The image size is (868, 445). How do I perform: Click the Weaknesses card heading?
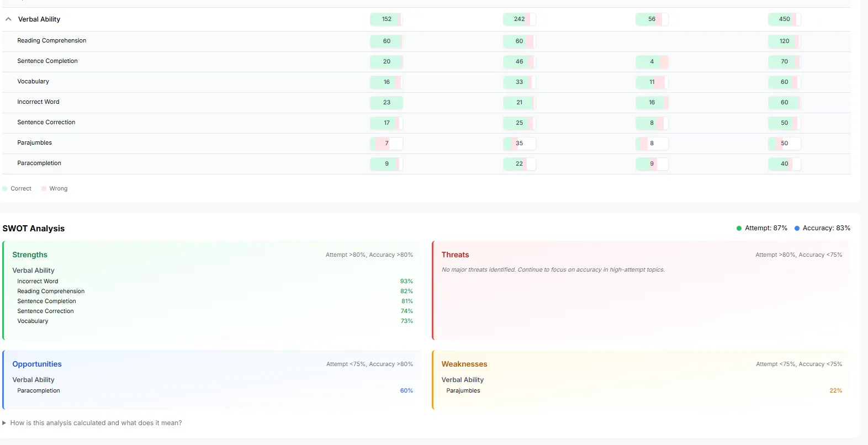pos(464,364)
